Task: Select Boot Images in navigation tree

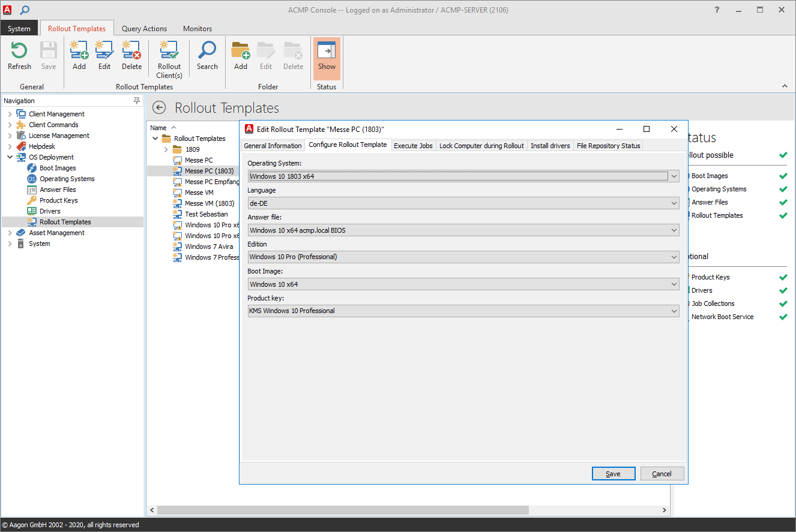Action: pyautogui.click(x=58, y=168)
